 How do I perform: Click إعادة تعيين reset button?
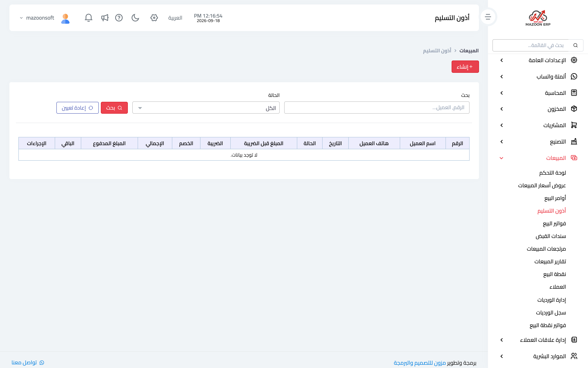[78, 108]
